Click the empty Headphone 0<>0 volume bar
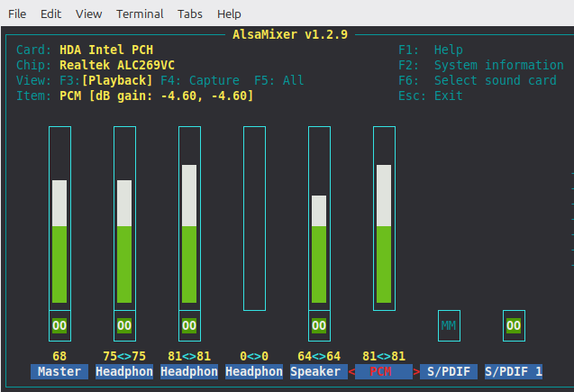Image resolution: width=574 pixels, height=392 pixels. (254, 218)
